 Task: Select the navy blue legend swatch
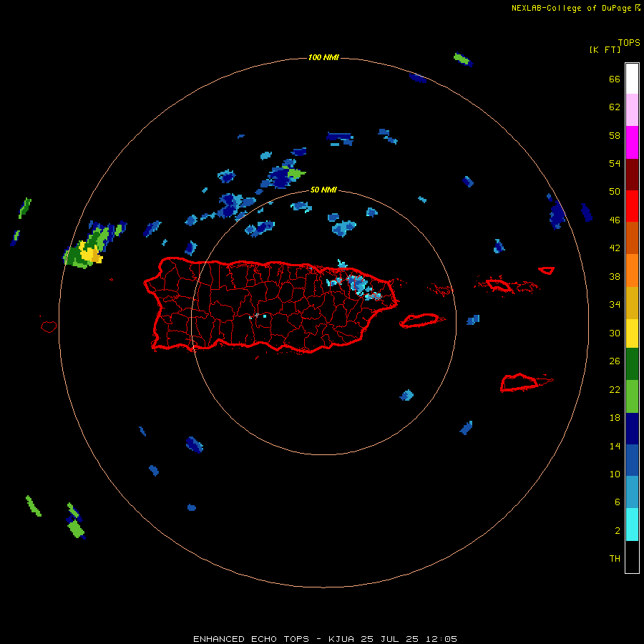coord(632,429)
